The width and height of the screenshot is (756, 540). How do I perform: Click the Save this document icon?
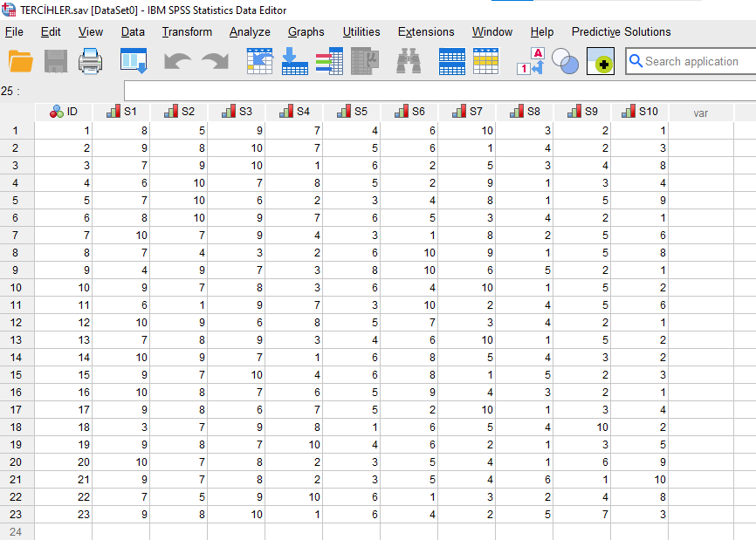point(56,61)
